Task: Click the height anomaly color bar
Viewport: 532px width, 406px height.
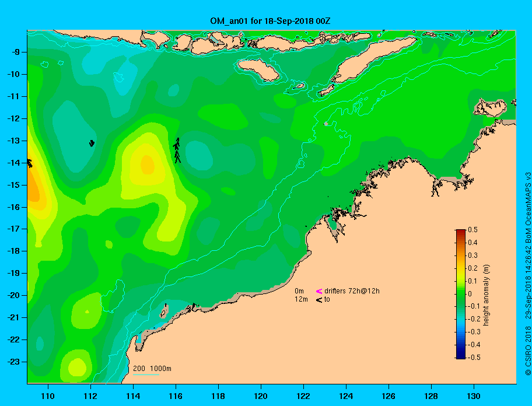Action: pyautogui.click(x=461, y=294)
